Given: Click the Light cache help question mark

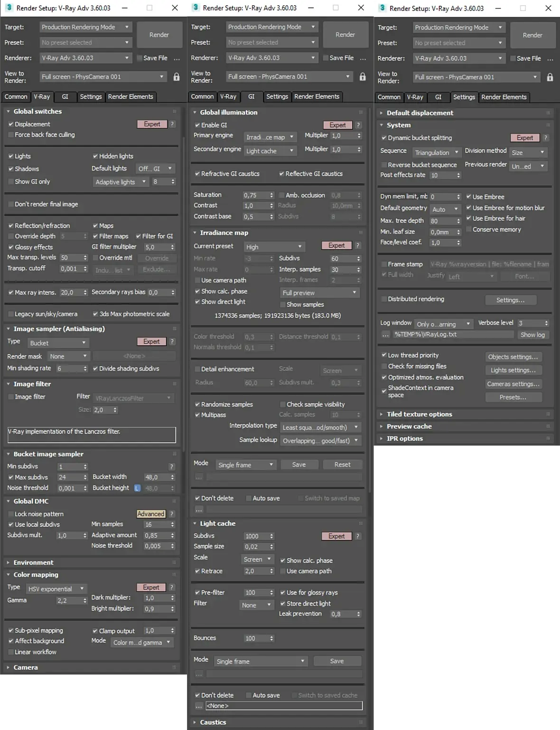Looking at the screenshot, I should click(x=358, y=536).
